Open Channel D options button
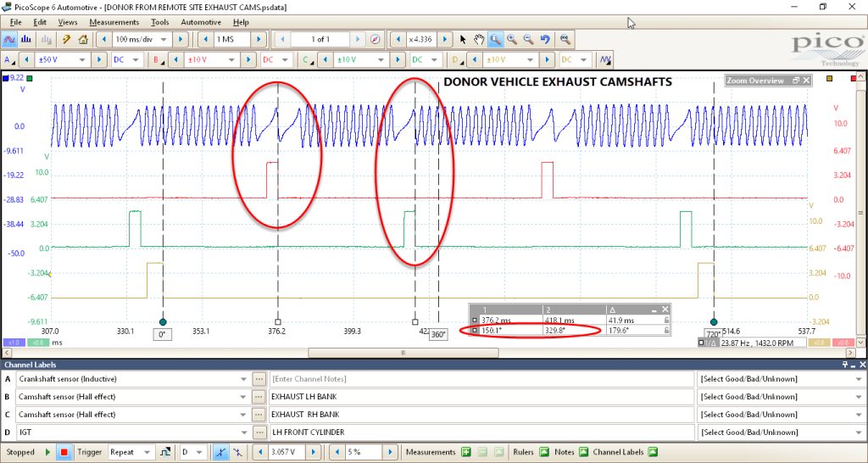 point(456,60)
